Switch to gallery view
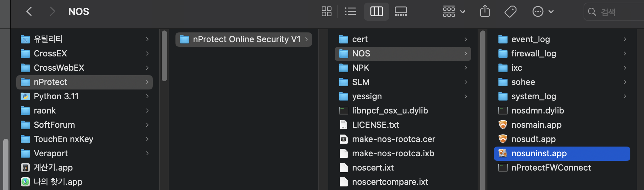The width and height of the screenshot is (644, 190). coord(401,12)
